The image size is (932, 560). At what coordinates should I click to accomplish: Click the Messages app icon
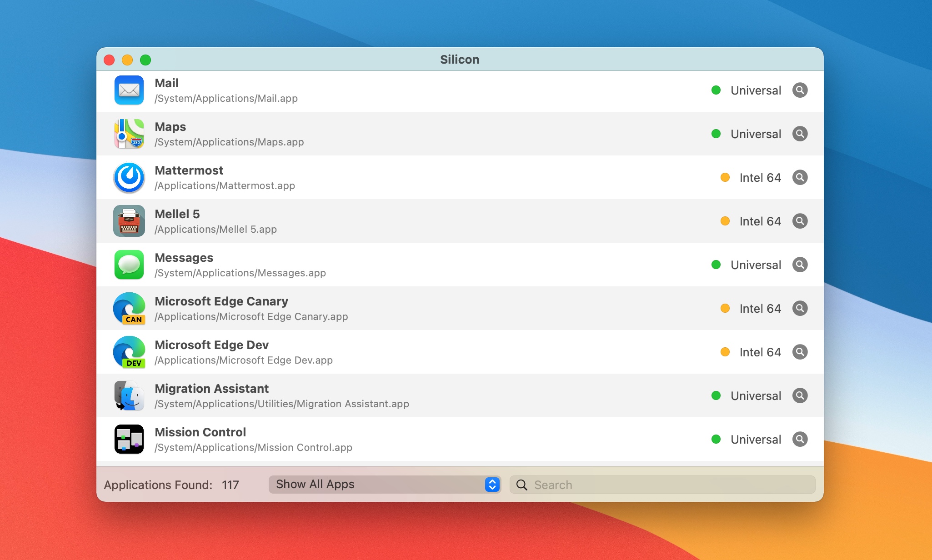(129, 265)
